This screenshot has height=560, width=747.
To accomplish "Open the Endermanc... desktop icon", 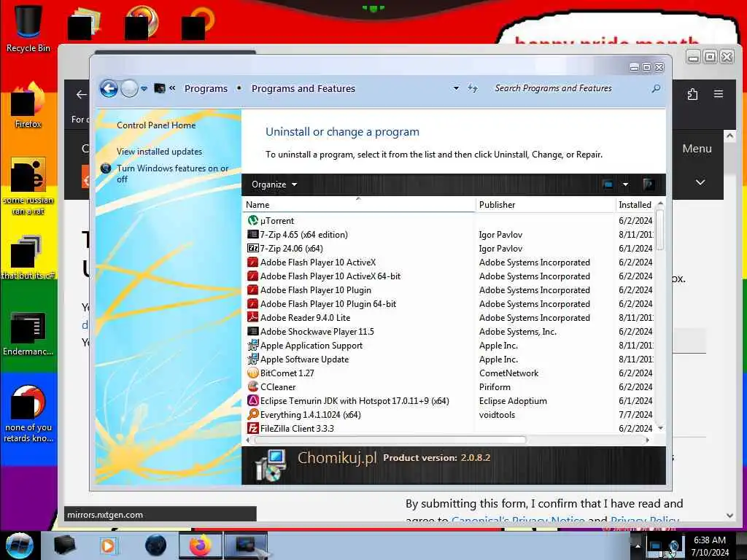I will pyautogui.click(x=28, y=332).
